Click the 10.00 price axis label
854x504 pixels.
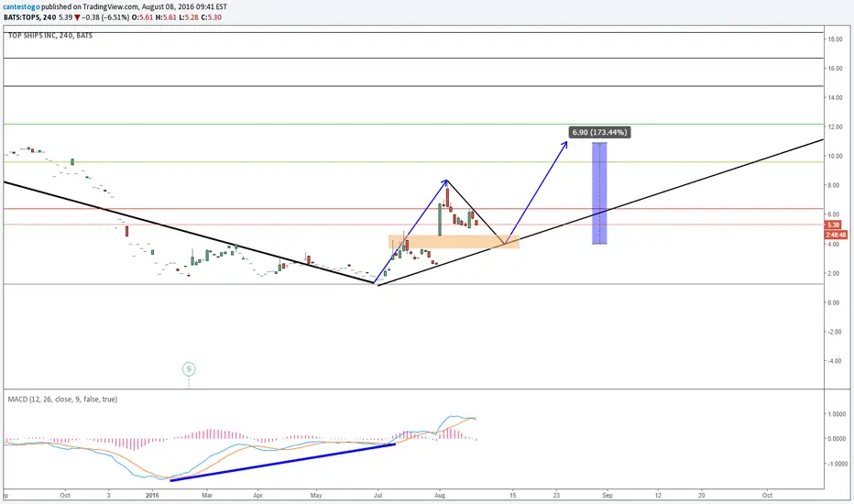tap(835, 157)
